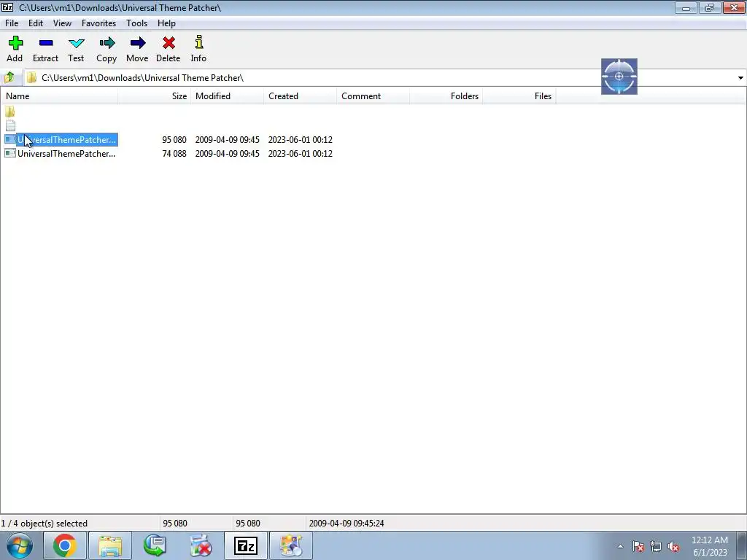Click the 7-Zip taskbar button
The image size is (747, 560).
[246, 545]
